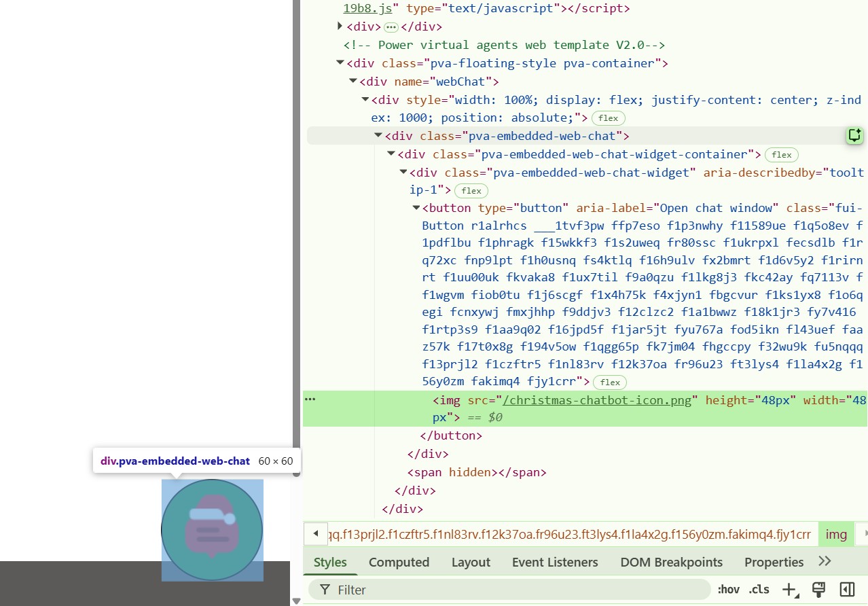Toggle the .cls element classes button

pos(759,590)
